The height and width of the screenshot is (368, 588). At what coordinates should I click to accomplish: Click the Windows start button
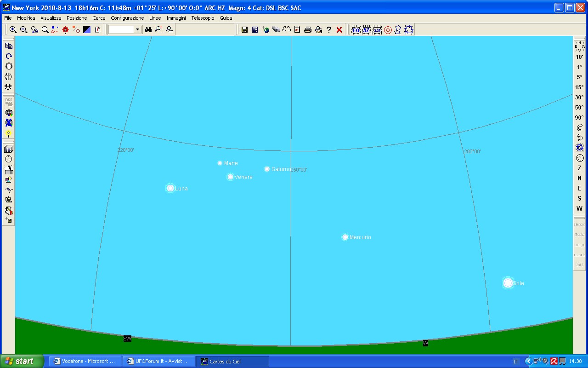click(x=22, y=361)
